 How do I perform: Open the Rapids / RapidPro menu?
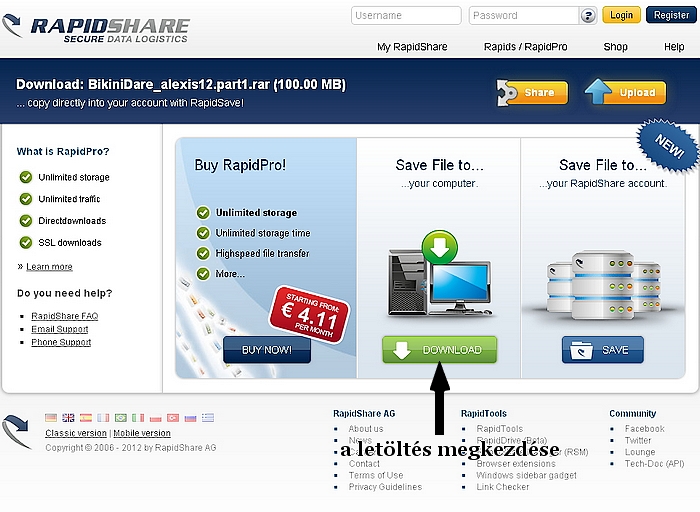pos(525,47)
